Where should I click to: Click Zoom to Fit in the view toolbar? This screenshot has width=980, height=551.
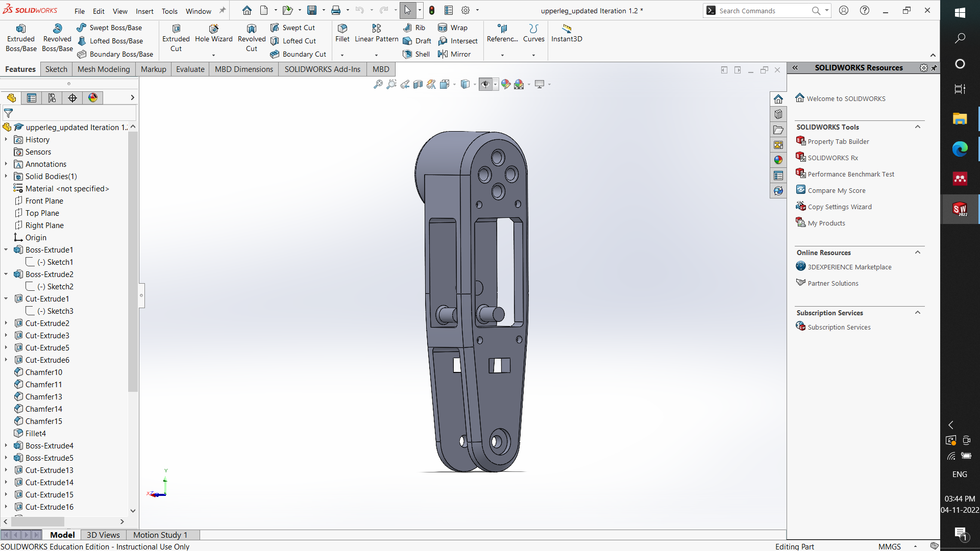pyautogui.click(x=378, y=84)
